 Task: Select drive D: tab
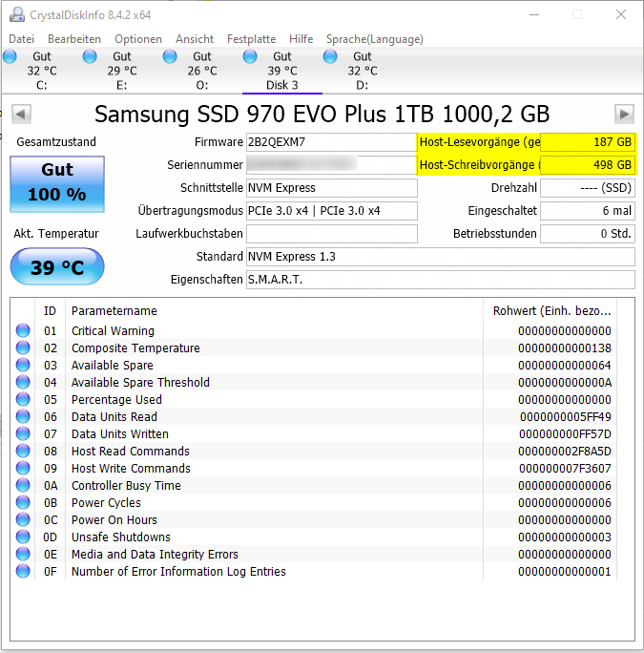click(363, 71)
